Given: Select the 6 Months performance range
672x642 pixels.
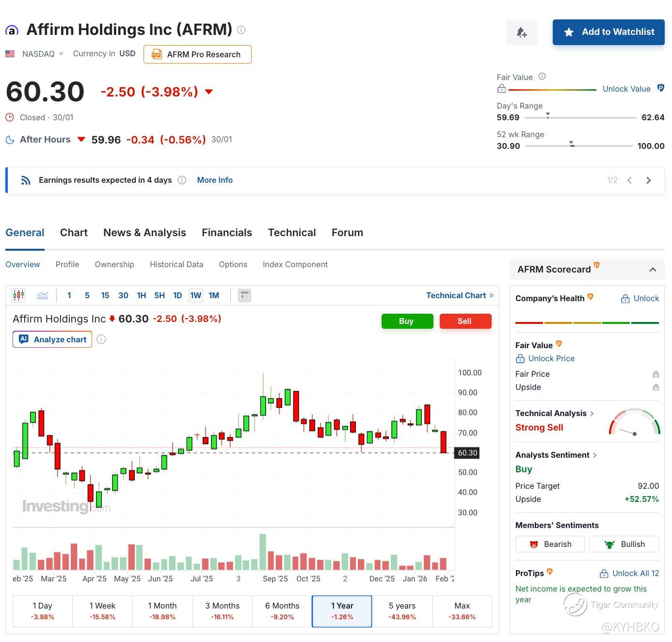Looking at the screenshot, I should [x=282, y=611].
